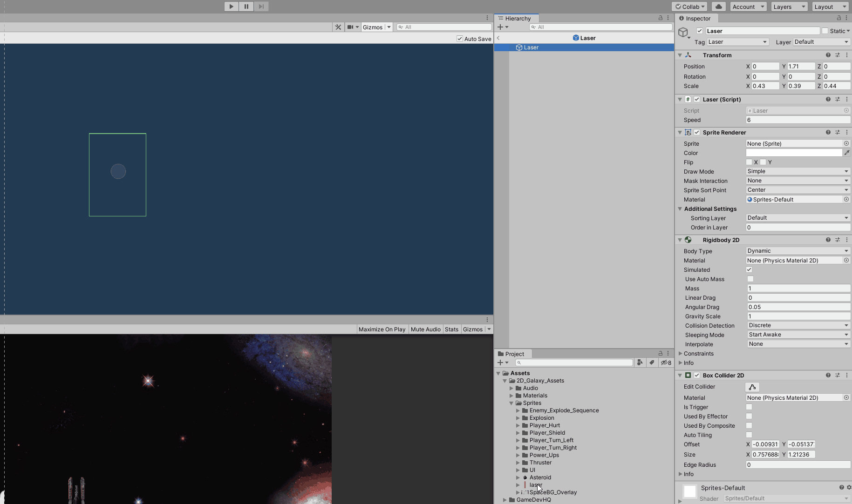The image size is (852, 504).
Task: Open Transform component help icon
Action: (x=828, y=55)
